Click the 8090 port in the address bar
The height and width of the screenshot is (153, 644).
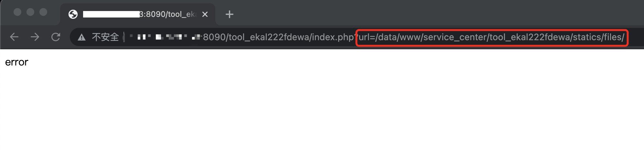click(x=214, y=37)
